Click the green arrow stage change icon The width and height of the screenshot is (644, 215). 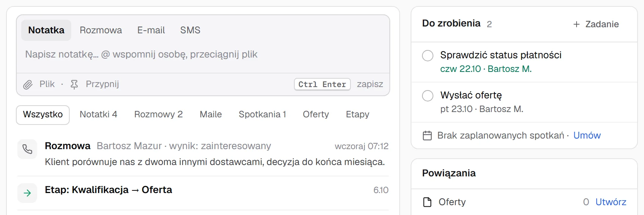click(x=27, y=193)
